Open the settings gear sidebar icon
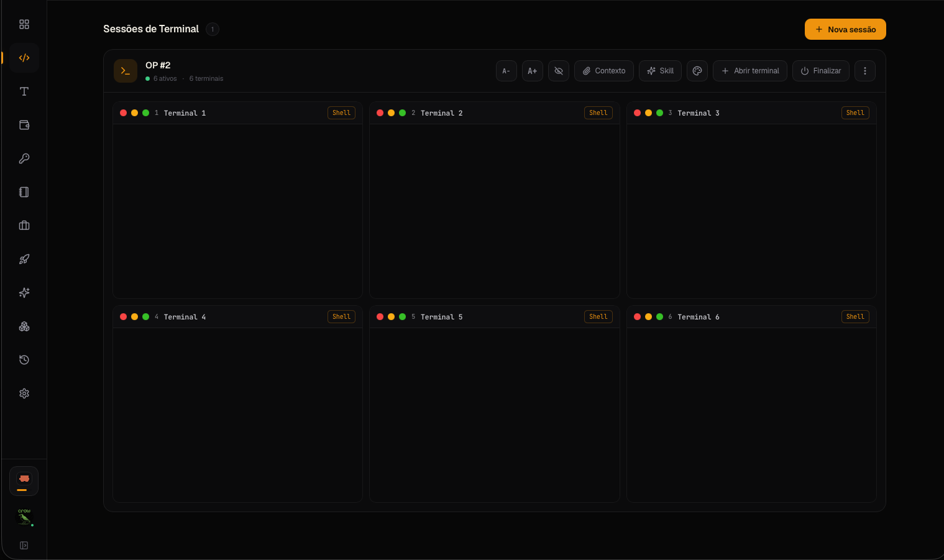Image resolution: width=944 pixels, height=560 pixels. point(24,393)
